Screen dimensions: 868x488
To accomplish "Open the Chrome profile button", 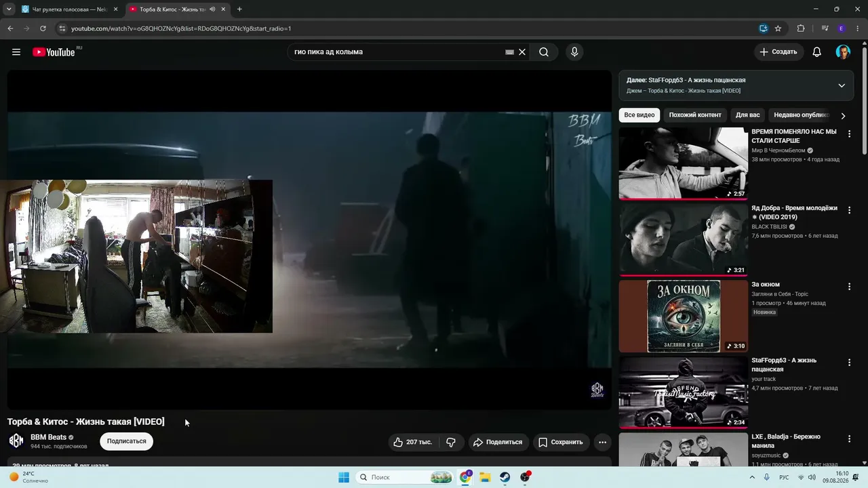I will tap(842, 28).
